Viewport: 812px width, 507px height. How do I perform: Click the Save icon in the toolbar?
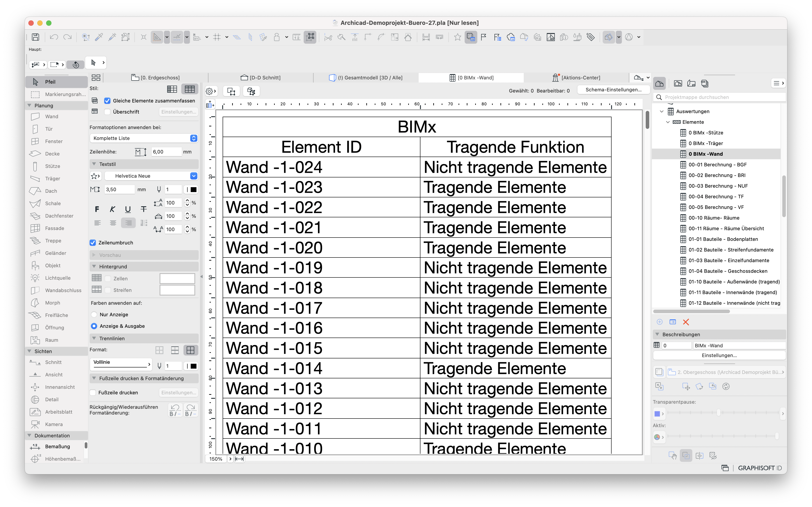pos(35,37)
